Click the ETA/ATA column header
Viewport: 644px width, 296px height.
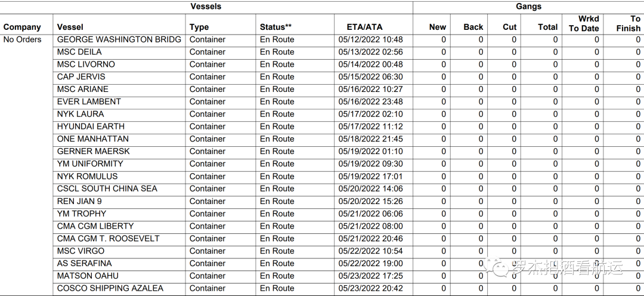tap(364, 27)
